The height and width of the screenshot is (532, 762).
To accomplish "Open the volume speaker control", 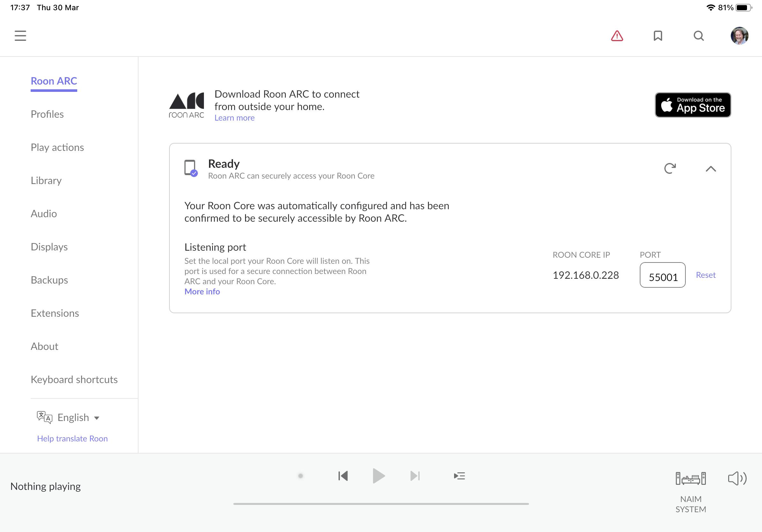I will tap(737, 478).
